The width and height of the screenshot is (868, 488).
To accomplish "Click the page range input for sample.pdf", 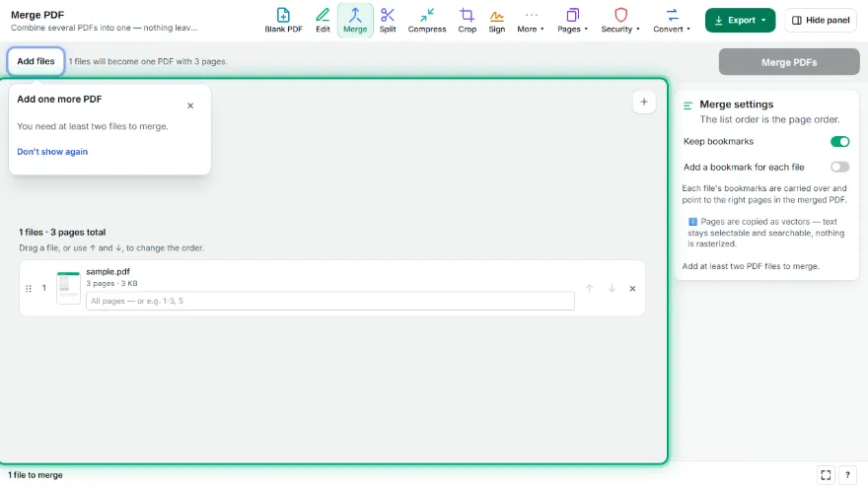I will click(x=329, y=301).
